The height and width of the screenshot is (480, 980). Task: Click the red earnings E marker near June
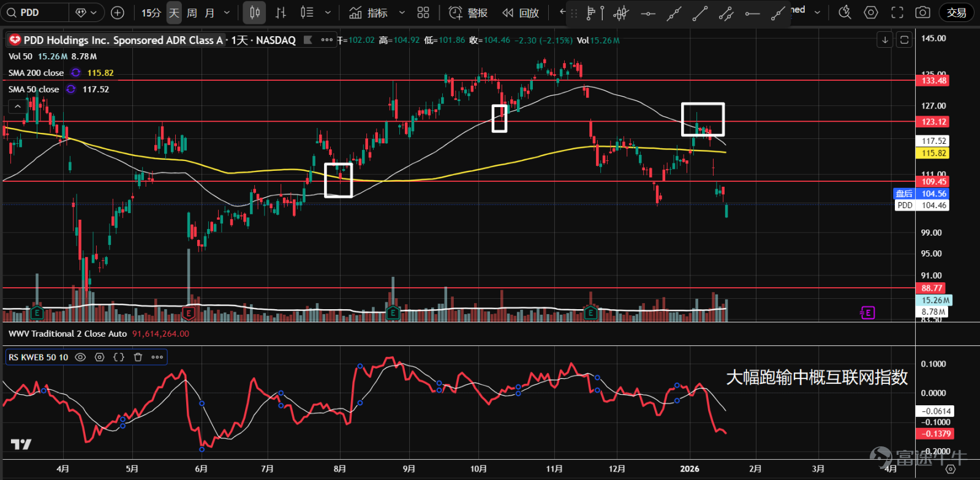tap(189, 313)
